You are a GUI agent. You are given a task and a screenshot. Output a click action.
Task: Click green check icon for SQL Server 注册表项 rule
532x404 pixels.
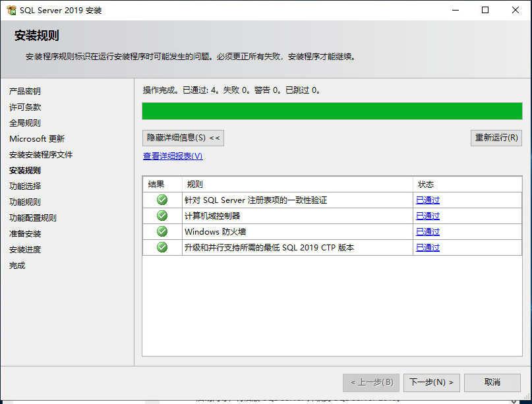point(162,200)
